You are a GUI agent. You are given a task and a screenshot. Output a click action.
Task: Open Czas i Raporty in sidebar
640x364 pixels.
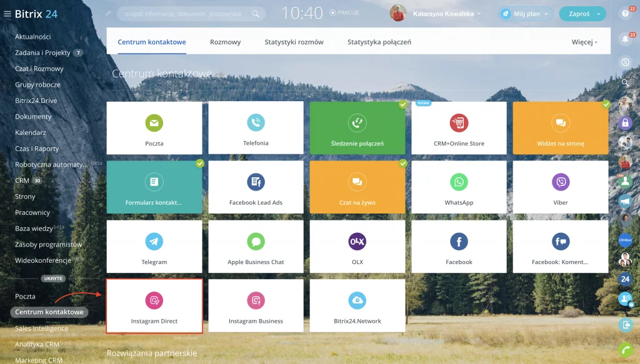tap(37, 149)
